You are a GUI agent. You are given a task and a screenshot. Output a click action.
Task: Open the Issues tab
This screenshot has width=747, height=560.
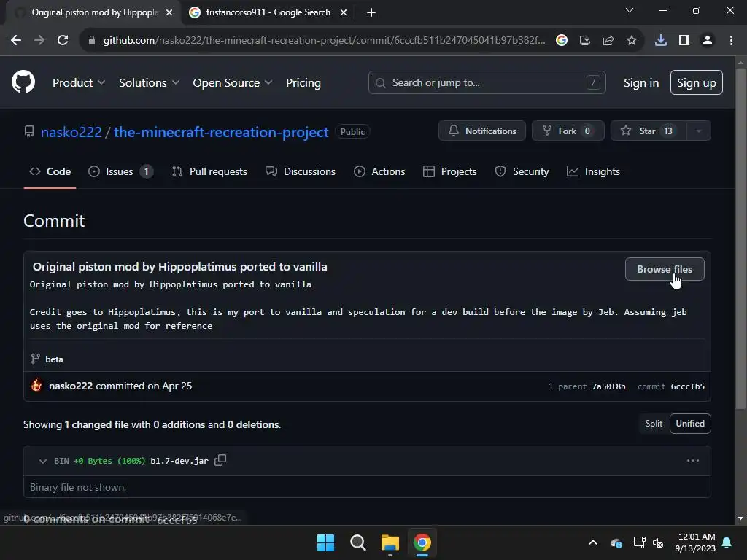click(x=120, y=171)
